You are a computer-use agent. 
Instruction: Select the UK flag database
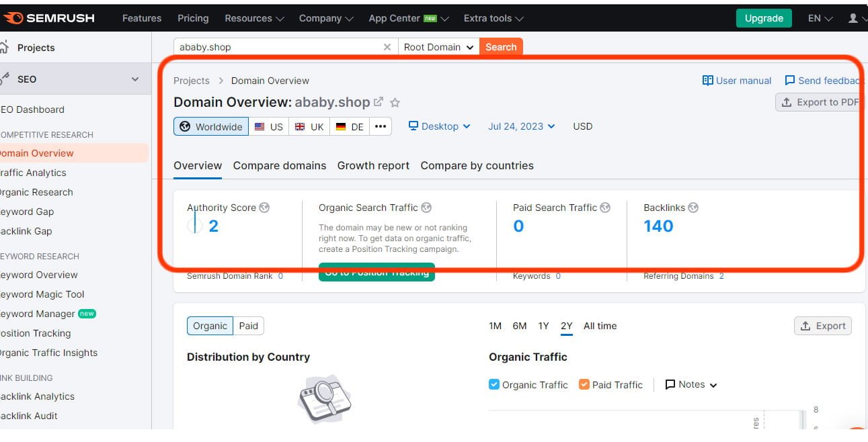(309, 126)
